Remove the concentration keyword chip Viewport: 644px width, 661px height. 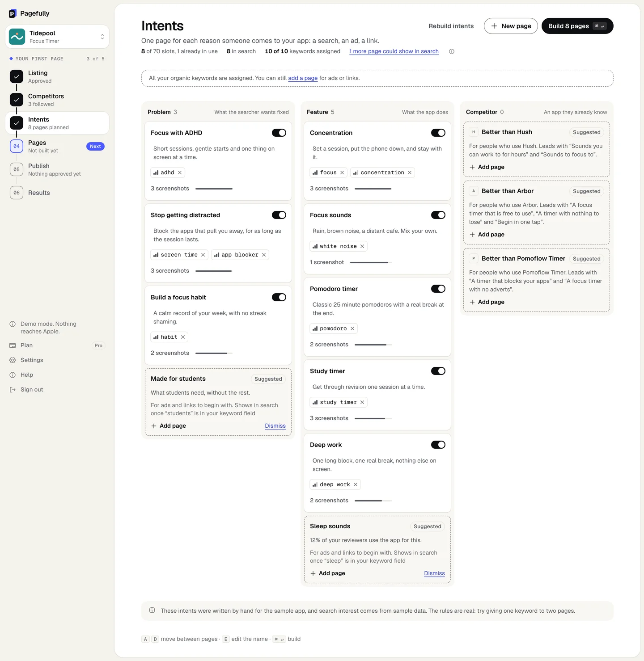tap(410, 173)
